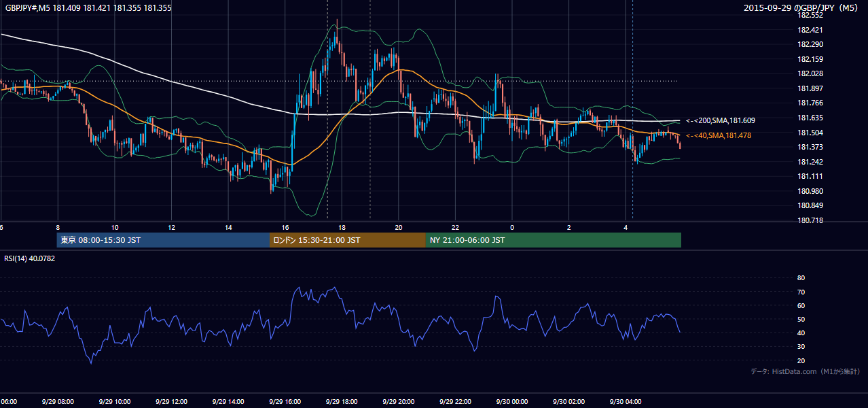Click the bottom time label 9/29 18:00
Image resolution: width=868 pixels, height=408 pixels.
coord(342,402)
